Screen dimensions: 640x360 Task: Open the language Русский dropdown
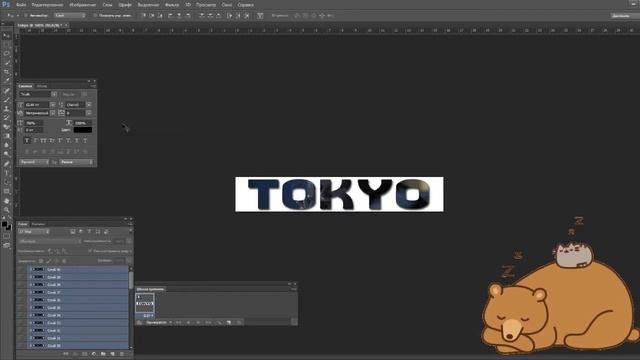[x=33, y=162]
